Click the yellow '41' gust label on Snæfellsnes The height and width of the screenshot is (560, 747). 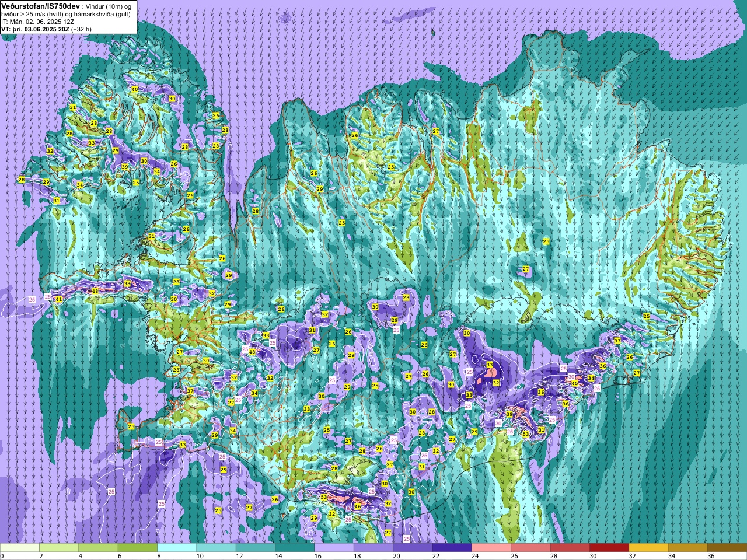pos(58,299)
